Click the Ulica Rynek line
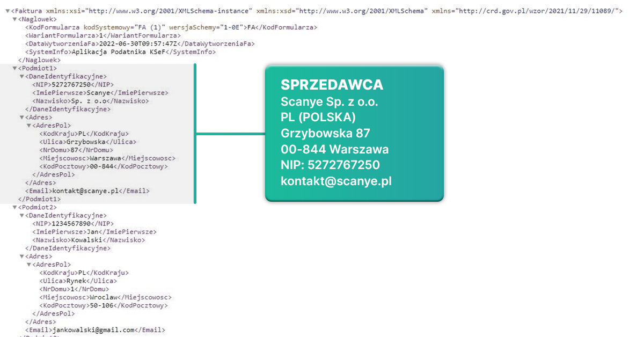Screen dimensions: 644x337 [78, 281]
